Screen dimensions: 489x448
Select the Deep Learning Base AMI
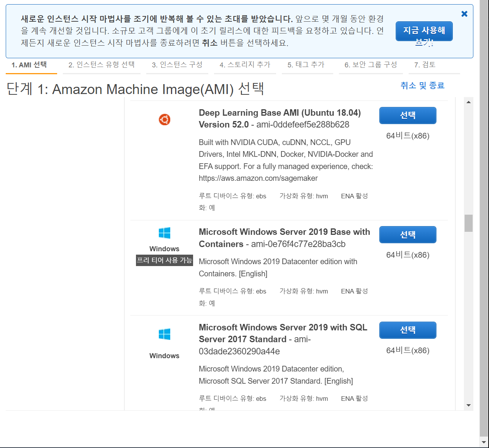(x=408, y=115)
